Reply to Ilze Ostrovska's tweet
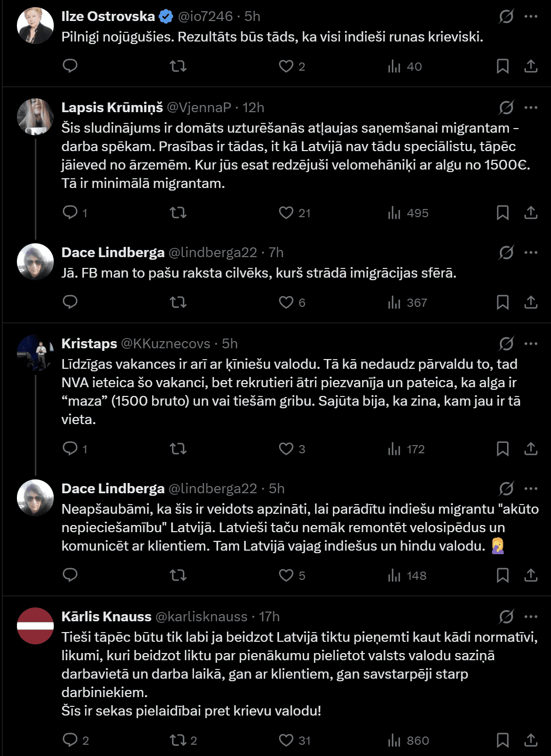 70,66
